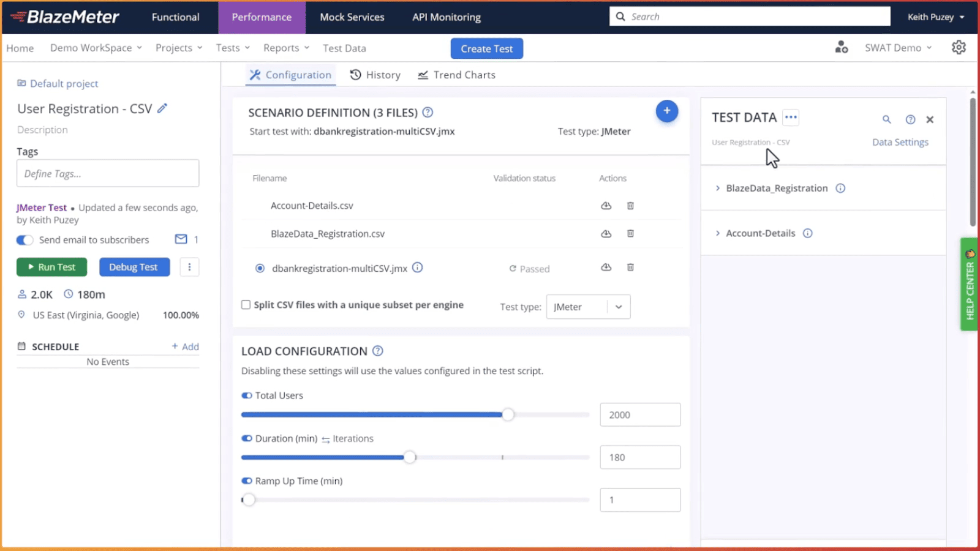980x551 pixels.
Task: Delete BlazeData_Registration.csv file
Action: (630, 233)
